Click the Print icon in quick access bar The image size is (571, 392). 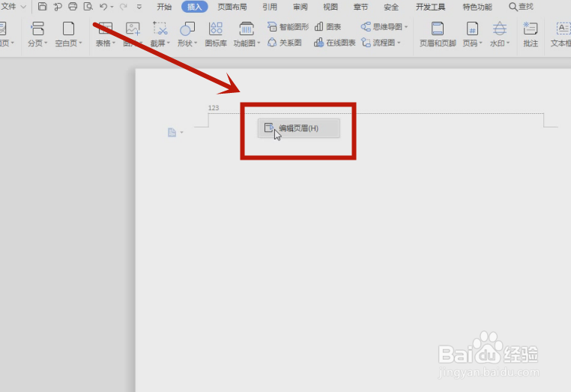click(x=73, y=6)
